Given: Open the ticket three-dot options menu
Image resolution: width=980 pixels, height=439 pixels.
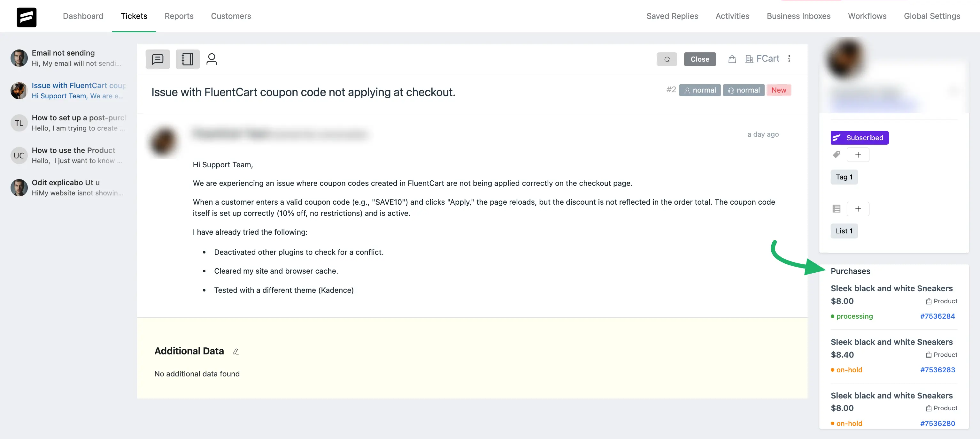Looking at the screenshot, I should point(789,58).
